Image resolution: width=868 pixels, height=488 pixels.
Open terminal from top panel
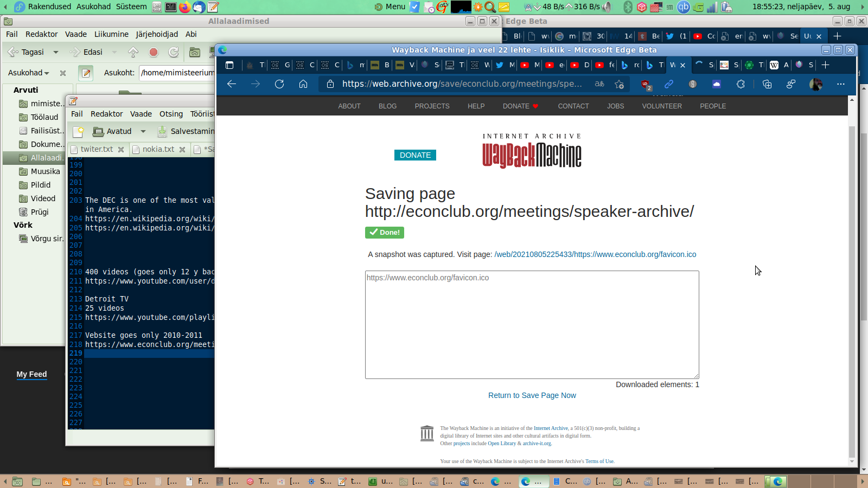coord(171,7)
